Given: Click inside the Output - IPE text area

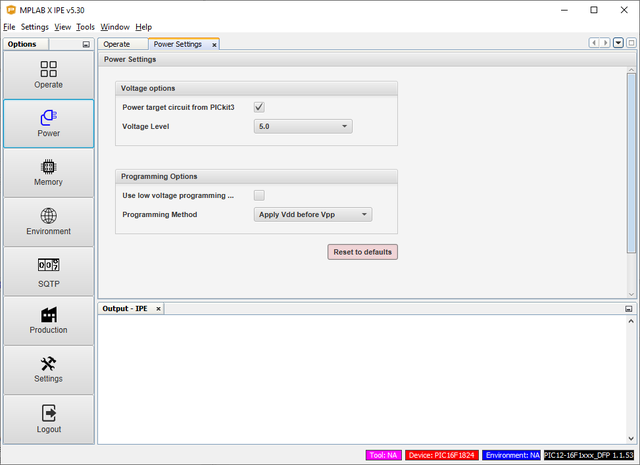Looking at the screenshot, I should [x=362, y=379].
